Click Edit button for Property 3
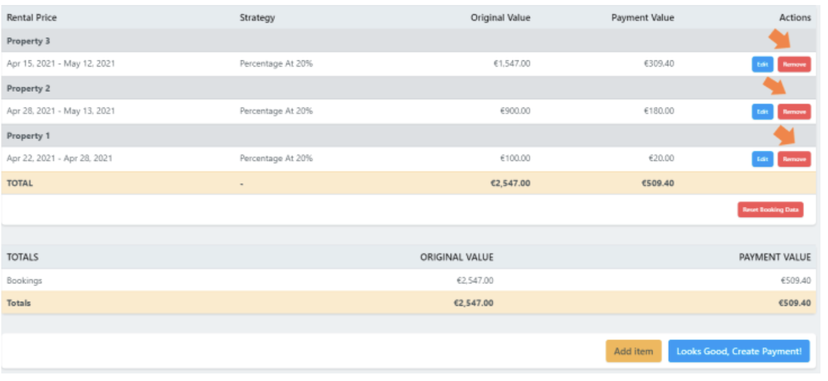 pos(763,64)
